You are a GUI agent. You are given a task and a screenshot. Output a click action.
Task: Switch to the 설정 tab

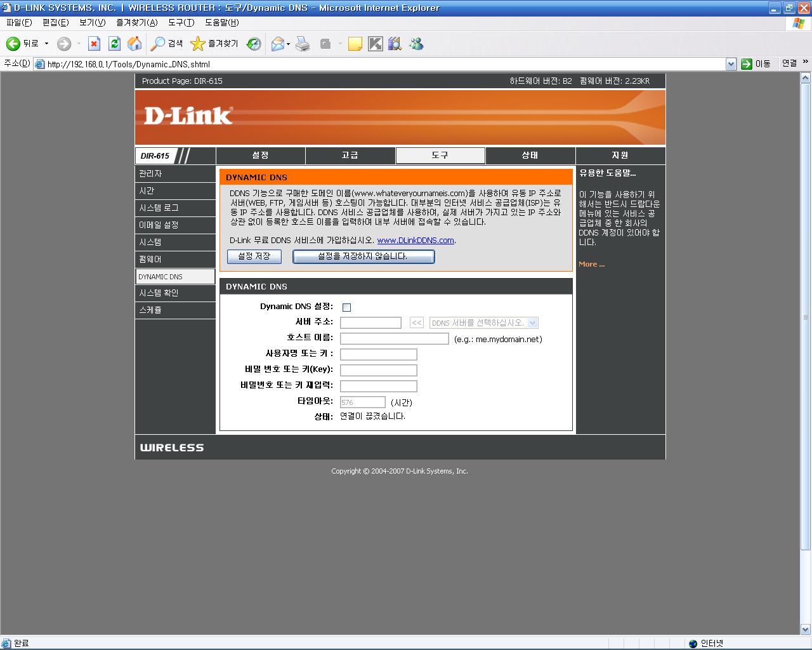click(x=260, y=156)
